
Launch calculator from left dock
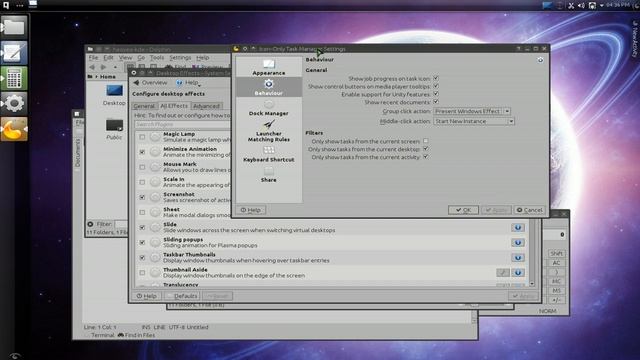pyautogui.click(x=14, y=78)
